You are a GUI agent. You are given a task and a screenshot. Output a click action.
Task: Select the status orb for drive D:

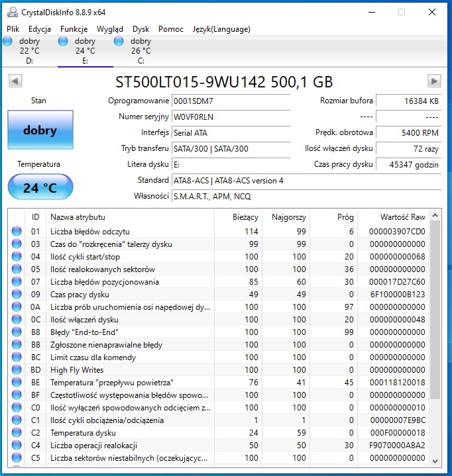(7, 41)
